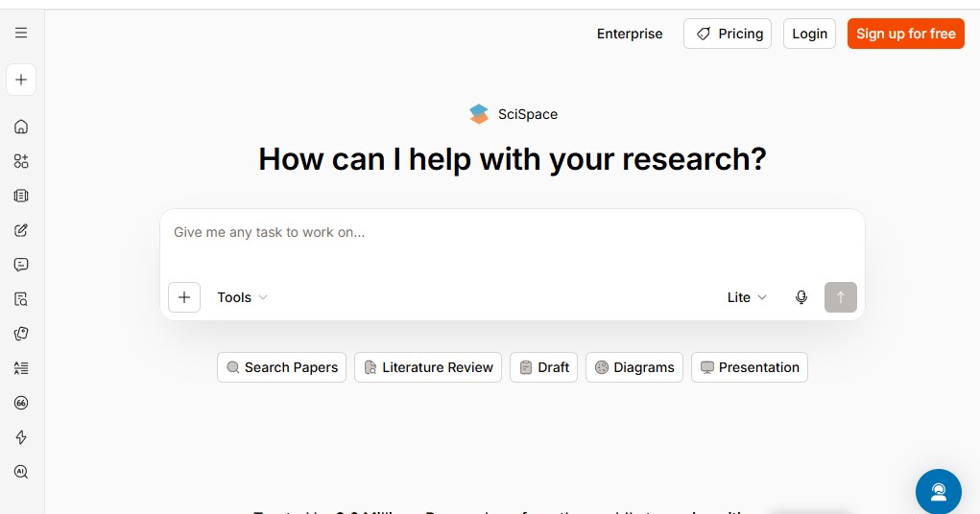Image resolution: width=980 pixels, height=514 pixels.
Task: Open the chat bubble icon in sidebar
Action: pos(21,265)
